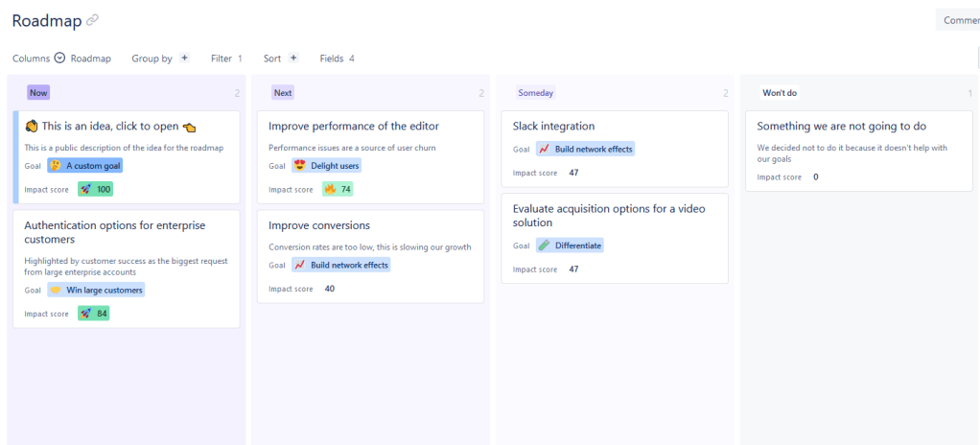This screenshot has width=980, height=445.
Task: Click the Differentiate goal tag
Action: [570, 246]
